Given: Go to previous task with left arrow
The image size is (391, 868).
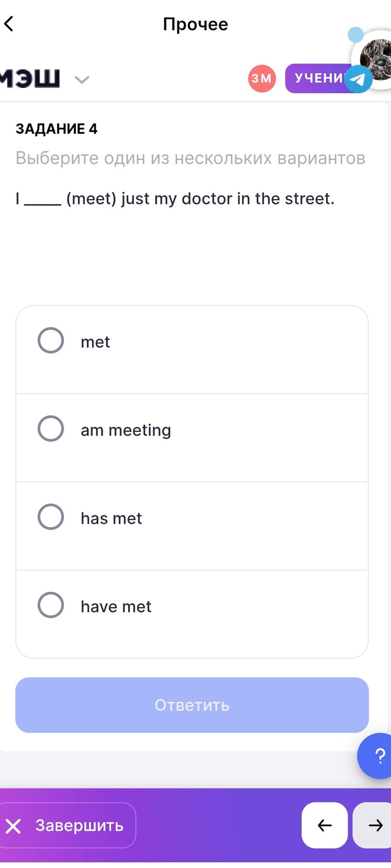Looking at the screenshot, I should pos(324,825).
